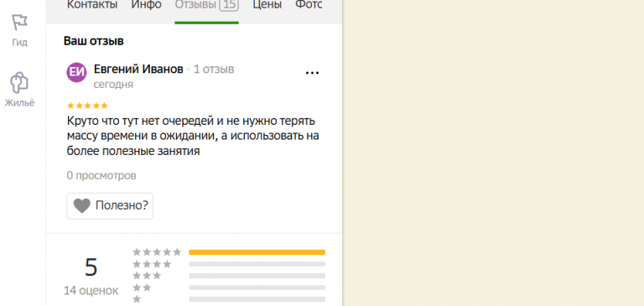644x306 pixels.
Task: Switch to the Контакты tab
Action: (x=92, y=5)
